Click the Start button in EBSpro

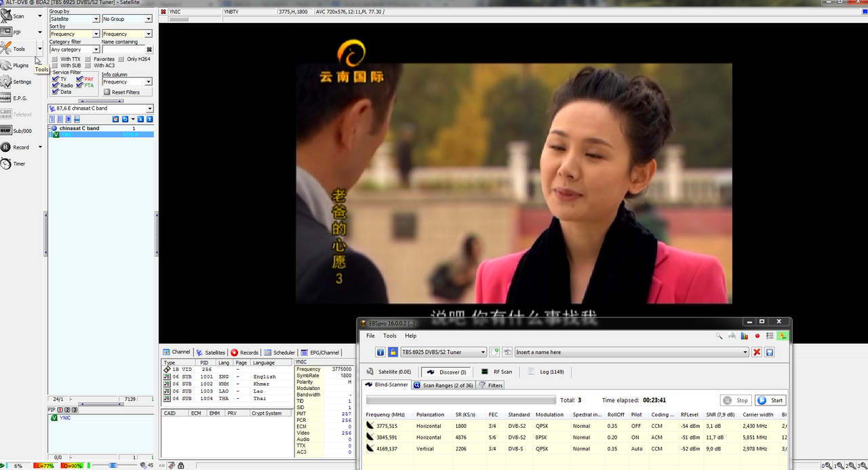coord(771,401)
